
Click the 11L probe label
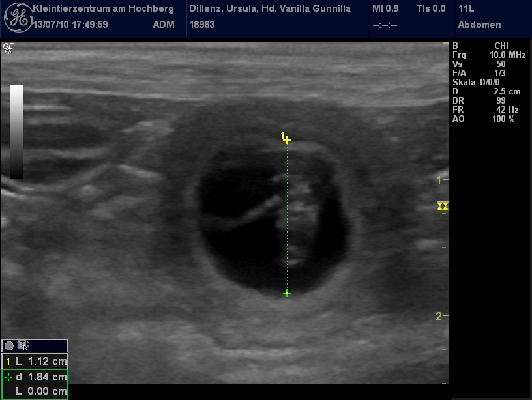[x=466, y=8]
